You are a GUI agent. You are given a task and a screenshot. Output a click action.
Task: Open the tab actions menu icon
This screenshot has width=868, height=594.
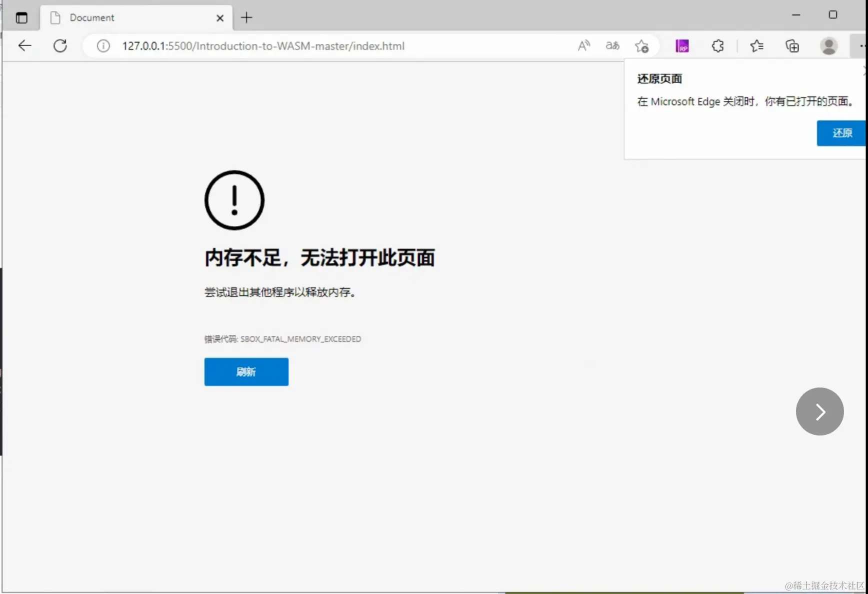tap(21, 18)
